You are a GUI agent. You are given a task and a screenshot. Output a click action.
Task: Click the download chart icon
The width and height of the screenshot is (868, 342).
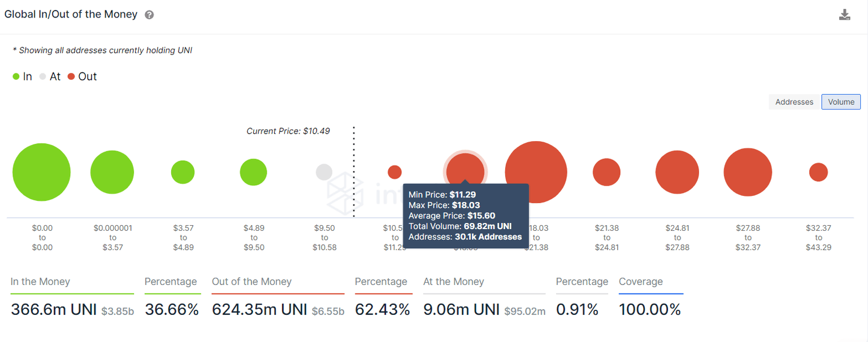844,15
